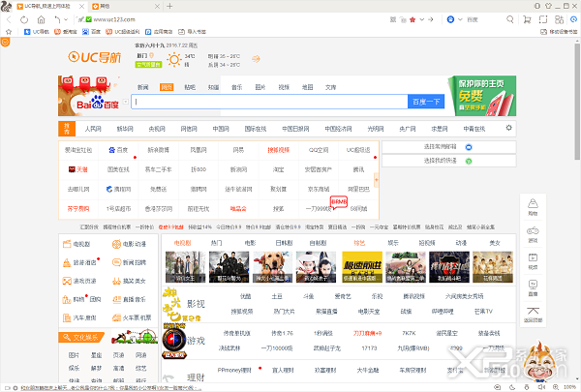Open the mobile device bookmarks entry
This screenshot has width=581, height=392.
pos(559,32)
